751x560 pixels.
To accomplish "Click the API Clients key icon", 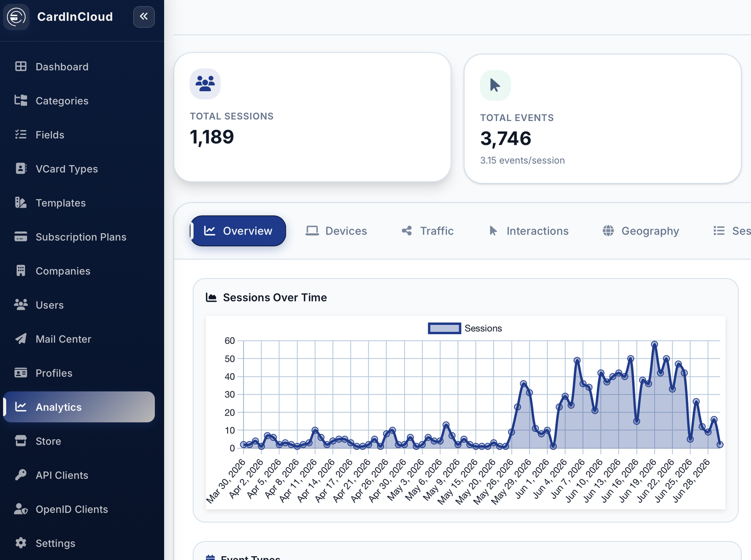I will click(x=21, y=475).
